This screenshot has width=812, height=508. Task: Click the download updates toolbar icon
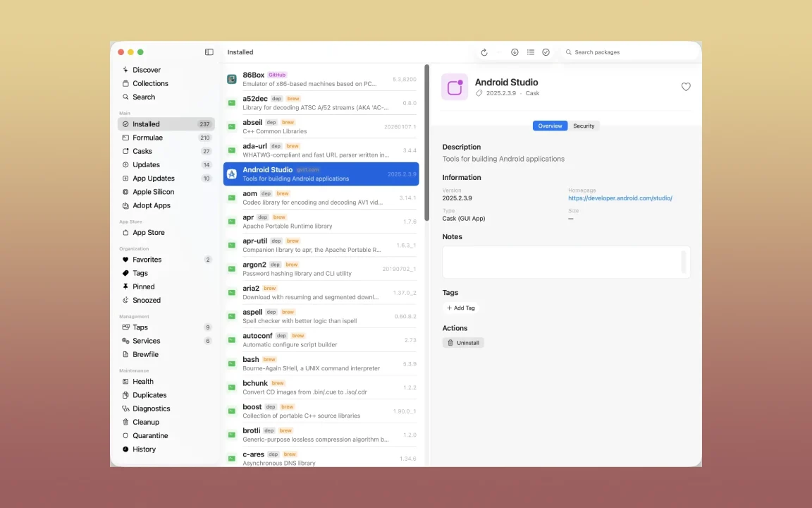point(515,52)
